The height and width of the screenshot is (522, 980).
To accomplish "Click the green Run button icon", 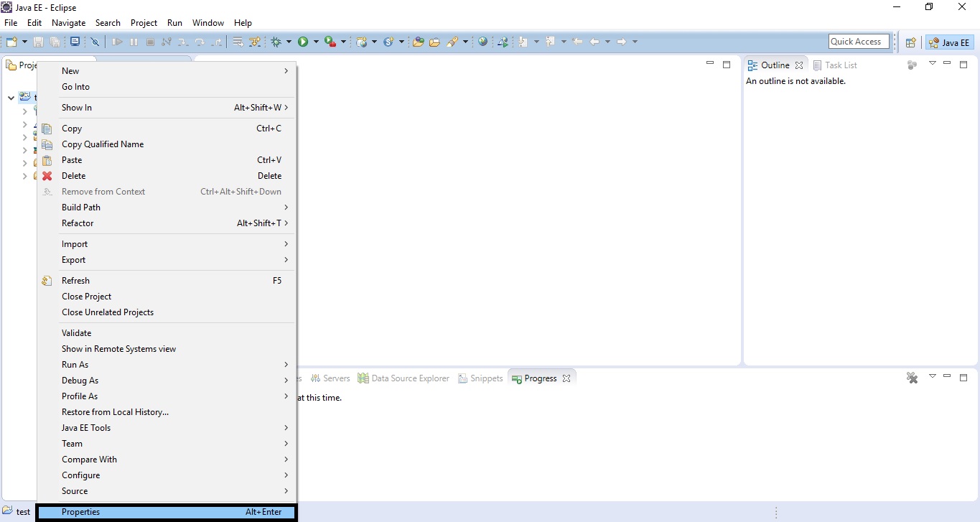I will pos(303,42).
